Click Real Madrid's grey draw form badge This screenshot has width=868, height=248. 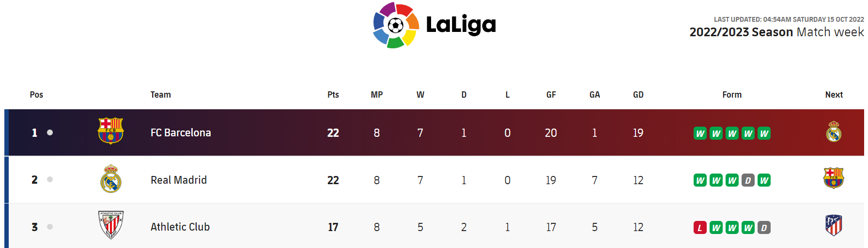pos(748,181)
